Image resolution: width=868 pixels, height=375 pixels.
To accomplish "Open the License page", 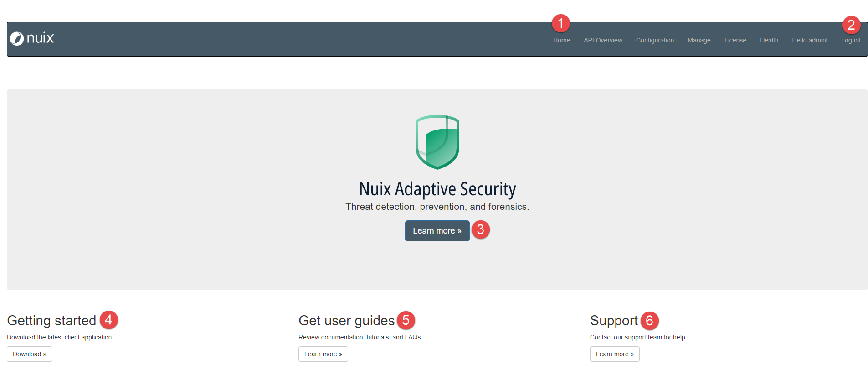I will pos(735,40).
